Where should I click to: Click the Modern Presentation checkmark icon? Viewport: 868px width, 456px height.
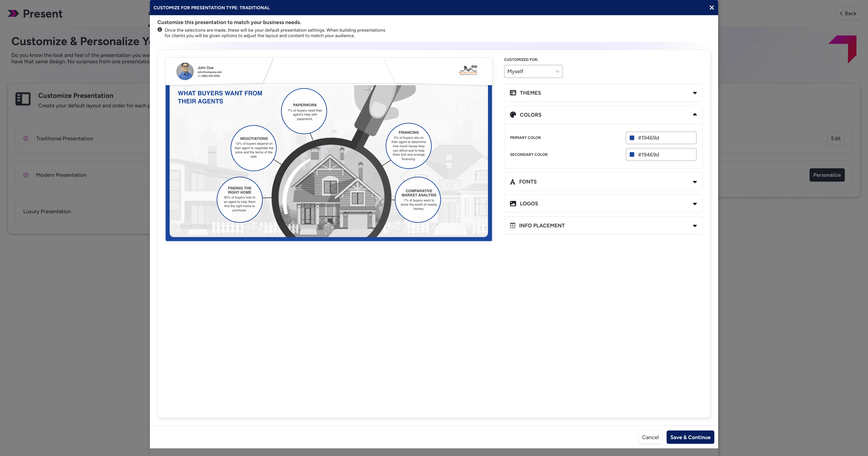pos(26,175)
